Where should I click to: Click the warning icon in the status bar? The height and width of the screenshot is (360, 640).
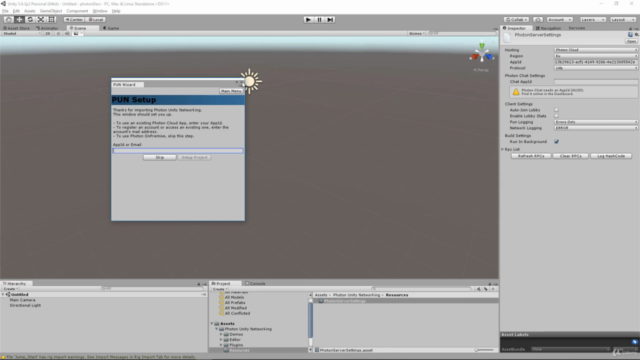coord(3,357)
